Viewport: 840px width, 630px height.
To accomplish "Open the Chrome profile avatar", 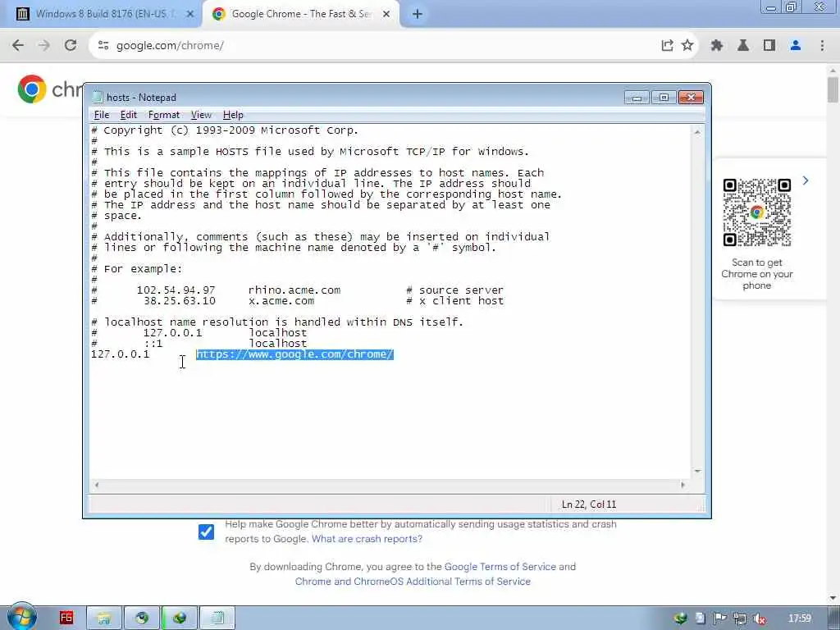I will [796, 46].
